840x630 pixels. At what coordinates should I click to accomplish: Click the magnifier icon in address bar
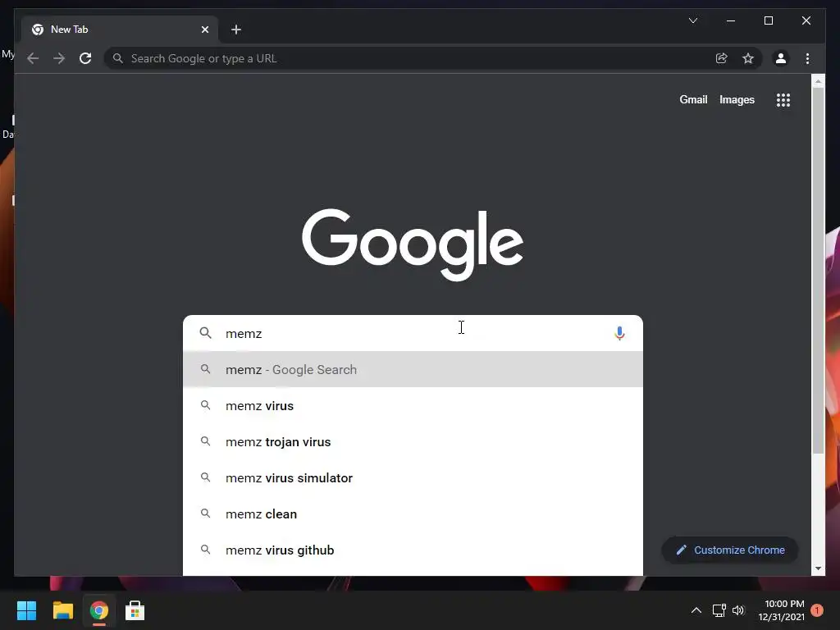pos(118,58)
